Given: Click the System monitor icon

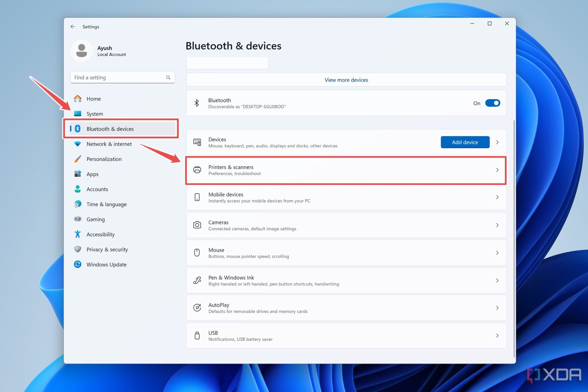Looking at the screenshot, I should coord(78,114).
